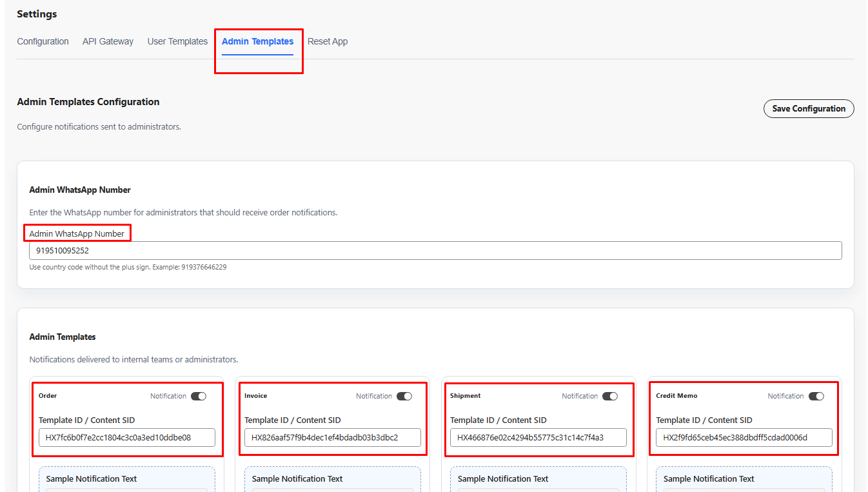This screenshot has height=492, width=868.
Task: Select the Admin Templates tab
Action: point(257,41)
